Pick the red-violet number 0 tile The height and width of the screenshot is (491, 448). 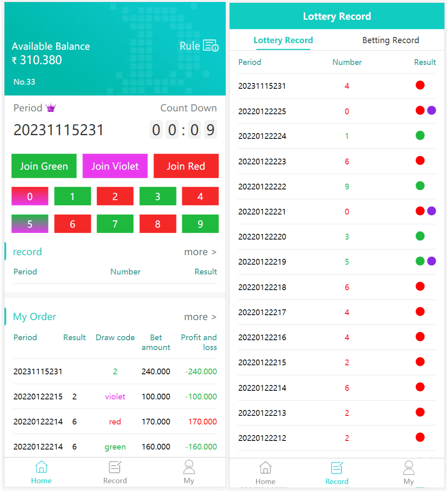tap(30, 196)
